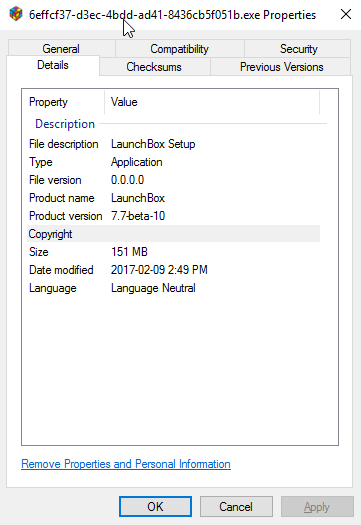The height and width of the screenshot is (525, 361).
Task: Click the Language Neutral value
Action: coord(153,288)
